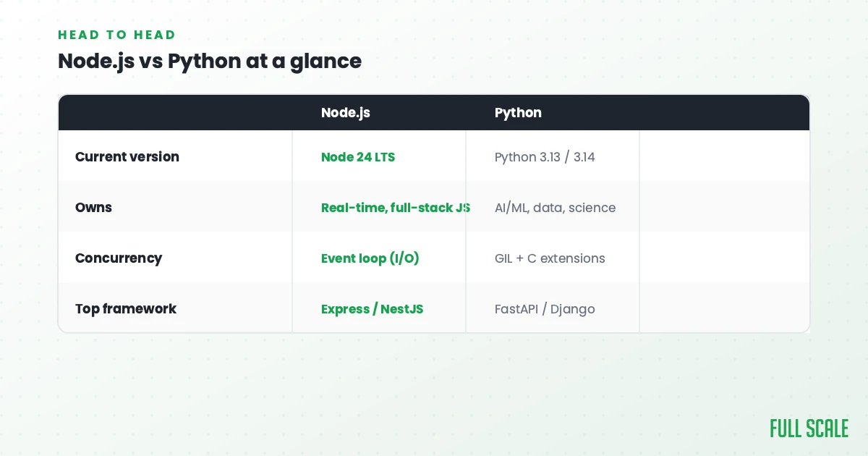Click the 'Current version' row label
868x456 pixels.
[127, 156]
